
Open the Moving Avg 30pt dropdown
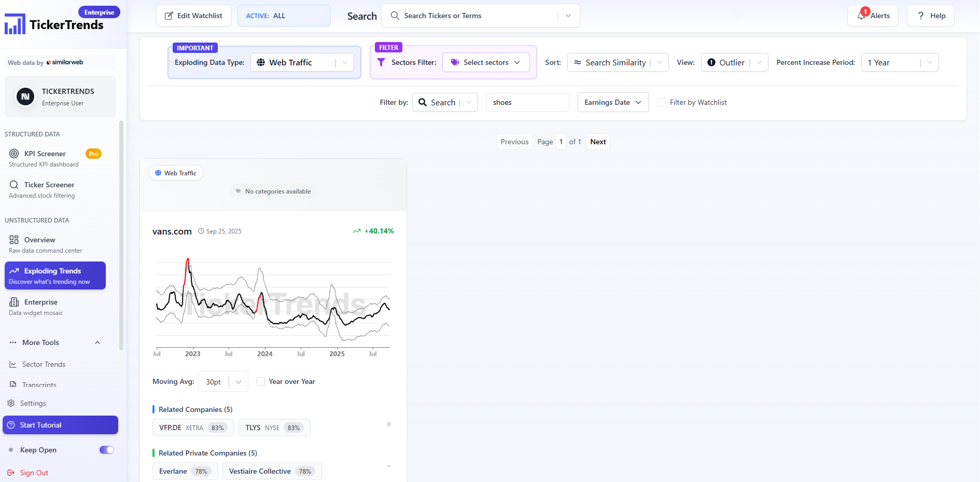pyautogui.click(x=223, y=382)
